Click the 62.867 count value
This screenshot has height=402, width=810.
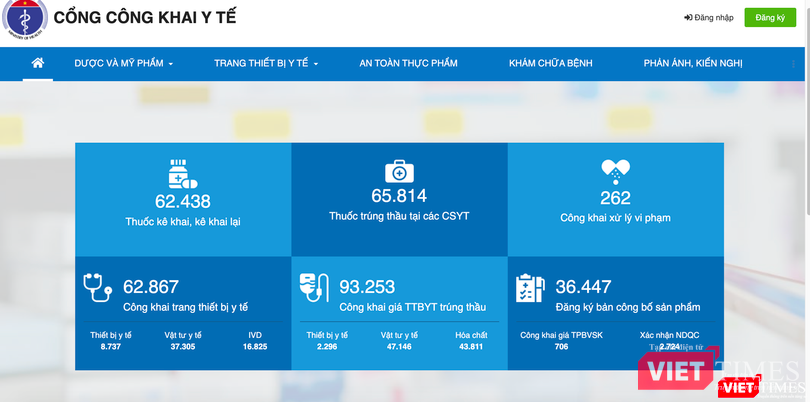point(151,286)
